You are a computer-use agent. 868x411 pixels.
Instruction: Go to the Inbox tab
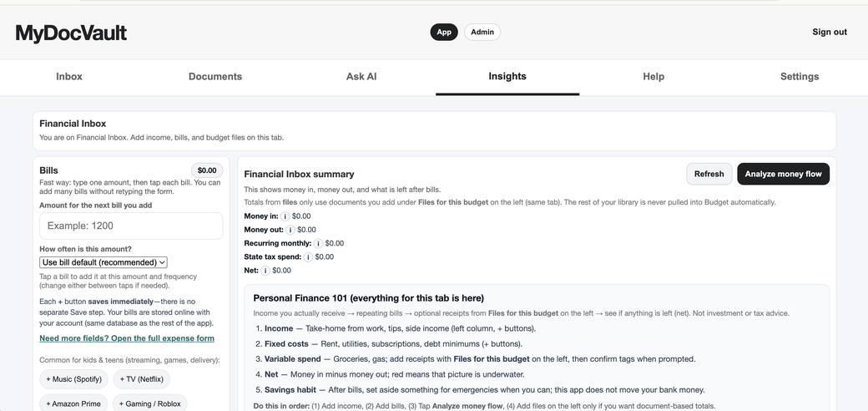pos(69,77)
